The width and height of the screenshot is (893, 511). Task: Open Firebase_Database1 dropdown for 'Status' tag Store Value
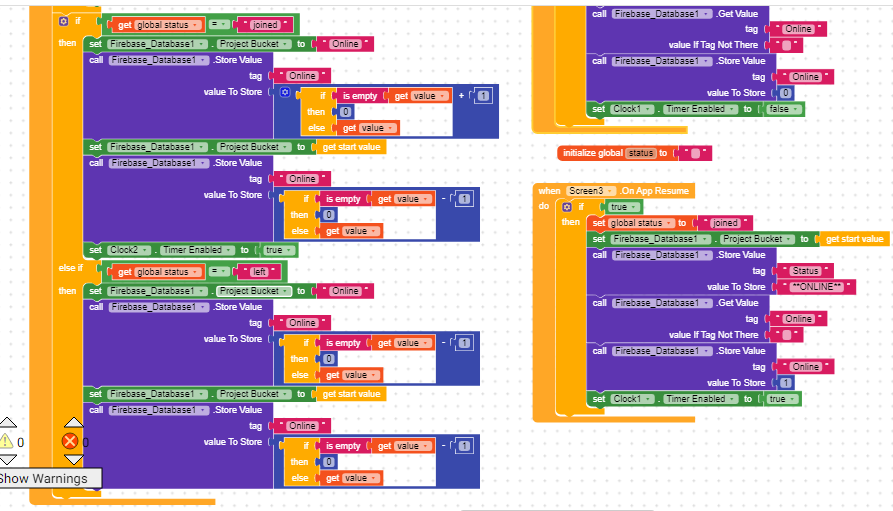click(662, 255)
